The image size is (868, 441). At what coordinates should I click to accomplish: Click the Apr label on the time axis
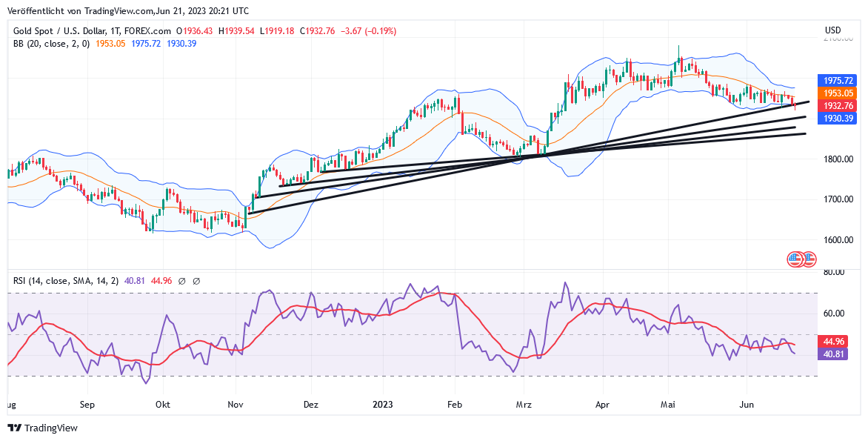click(601, 405)
